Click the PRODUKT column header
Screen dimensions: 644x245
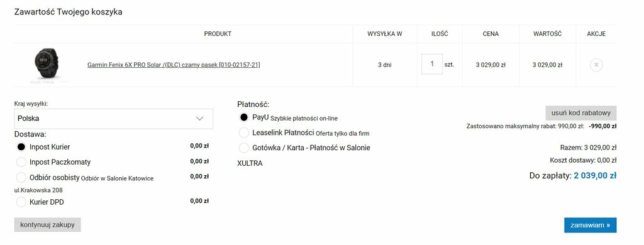point(218,34)
